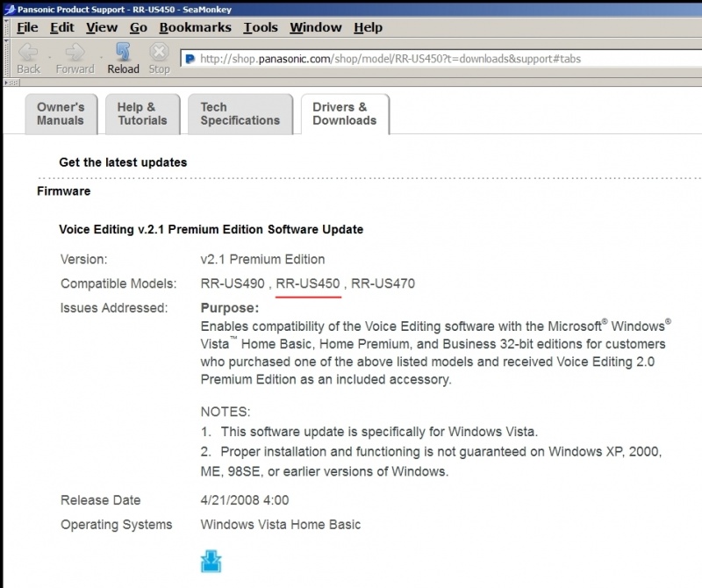Viewport: 702px width, 588px height.
Task: Click the menu bar grippy handle
Action: (6, 28)
